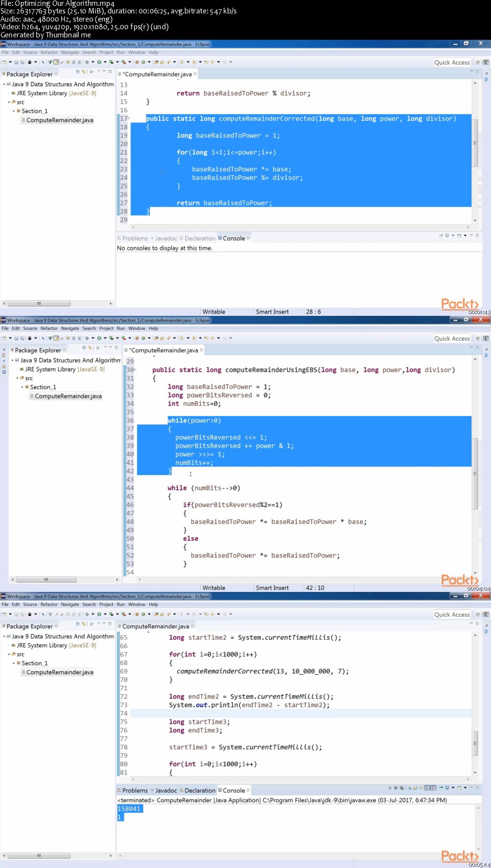Screen dimensions: 491x868
Task: Click the Debug bug icon in the 00:01:43 frame
Action: 87,62
